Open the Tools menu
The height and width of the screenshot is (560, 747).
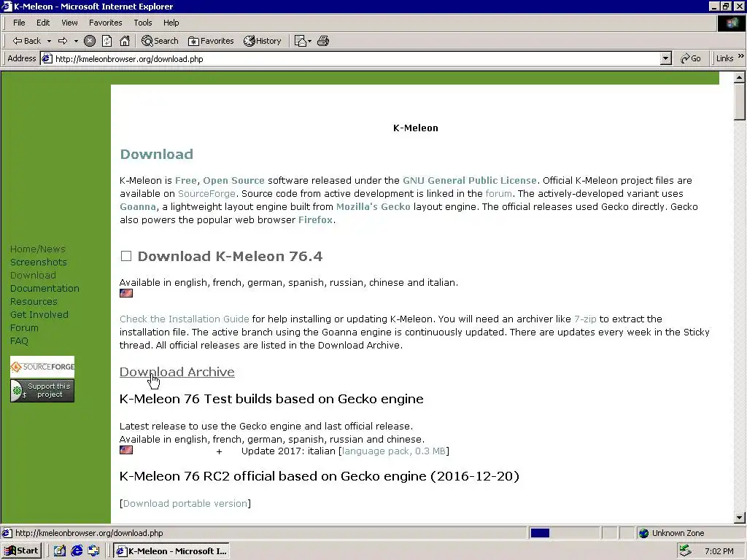point(142,23)
